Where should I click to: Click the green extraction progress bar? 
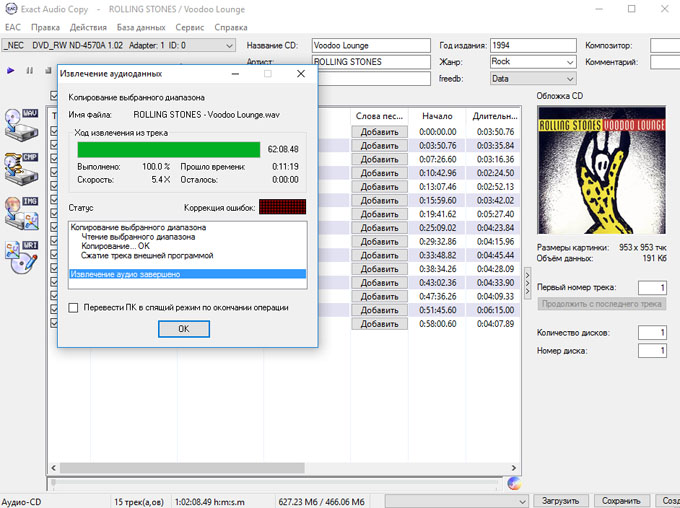tap(170, 149)
